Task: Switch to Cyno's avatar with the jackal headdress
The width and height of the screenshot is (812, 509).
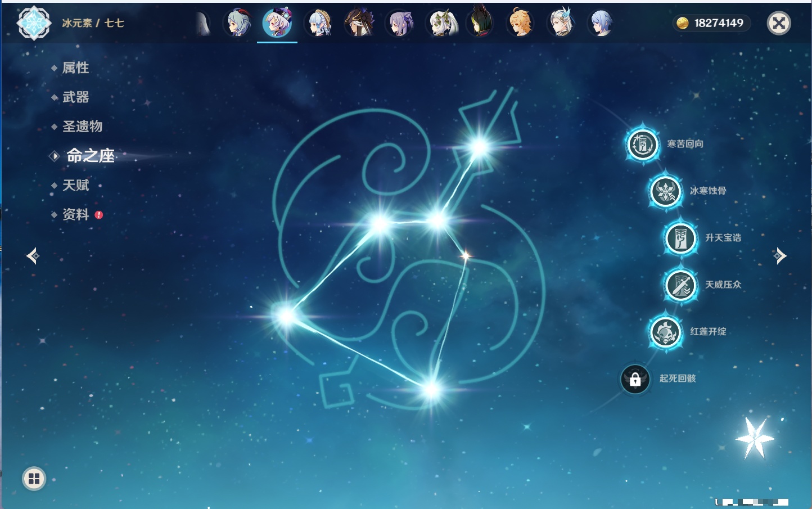Action: pos(359,23)
